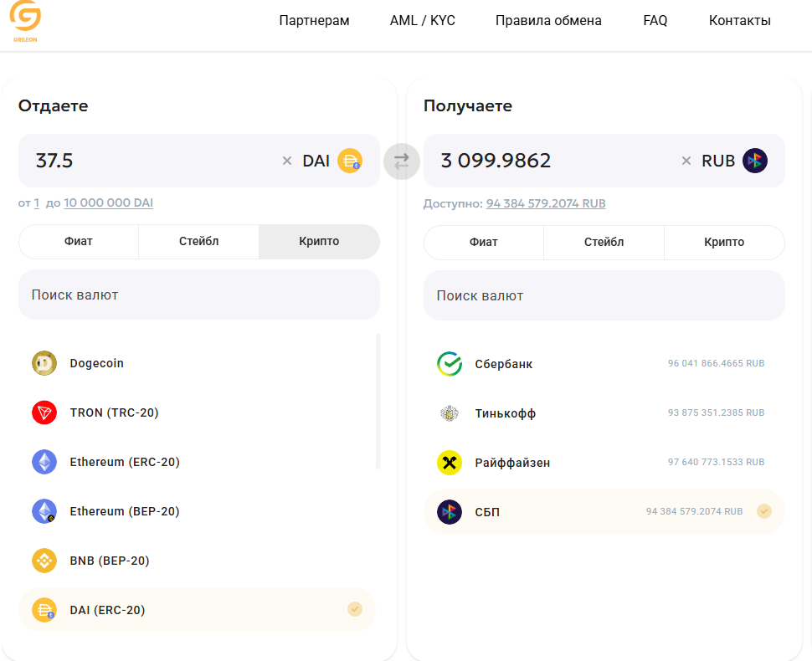Clear the 37.5 amount with the X
812x661 pixels.
pos(287,161)
